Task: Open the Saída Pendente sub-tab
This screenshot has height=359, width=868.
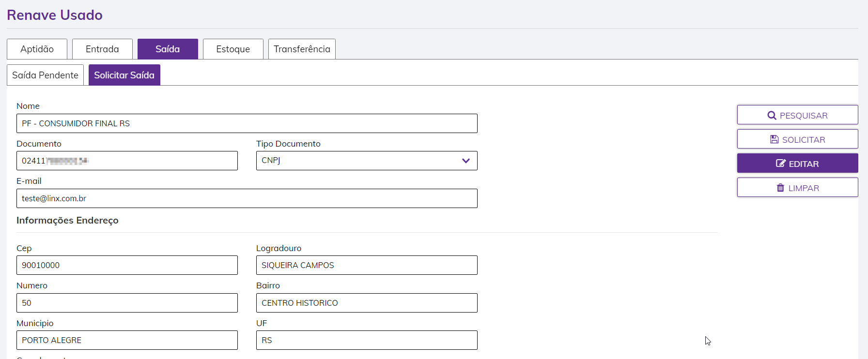Action: 45,75
